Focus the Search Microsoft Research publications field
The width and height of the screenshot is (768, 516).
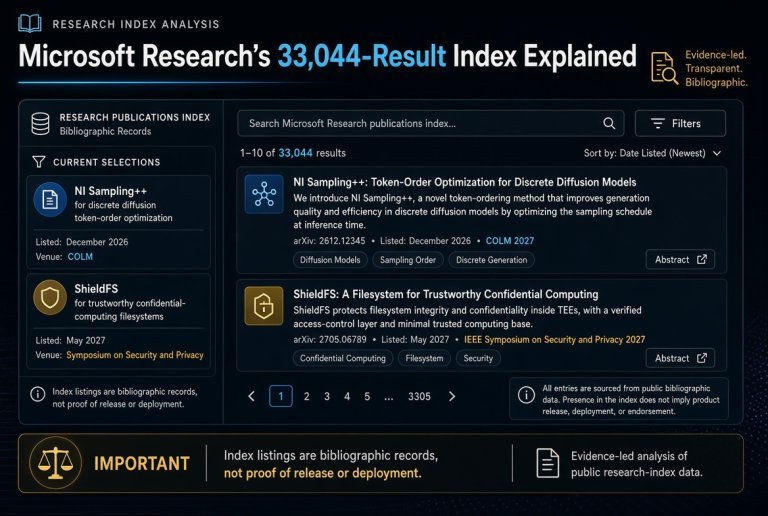(431, 123)
